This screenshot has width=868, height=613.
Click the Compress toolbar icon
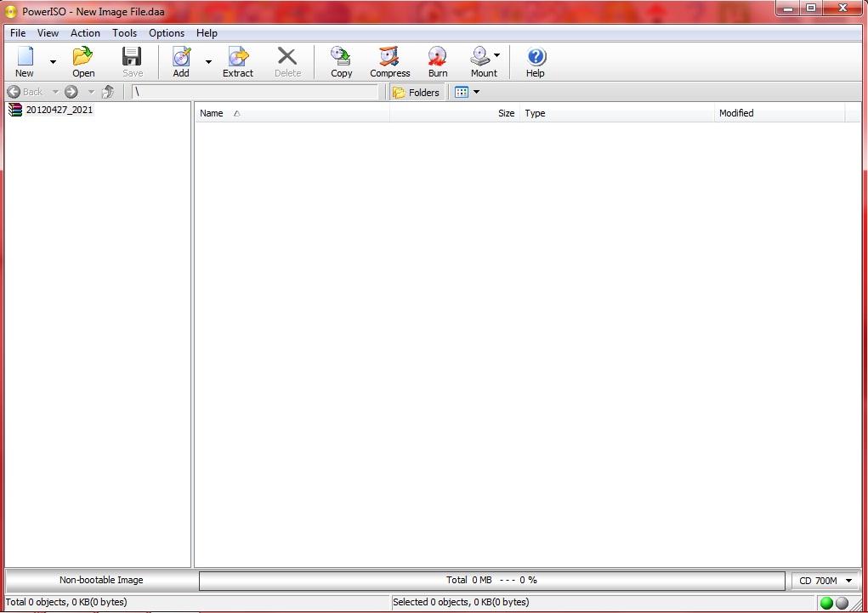pos(389,61)
